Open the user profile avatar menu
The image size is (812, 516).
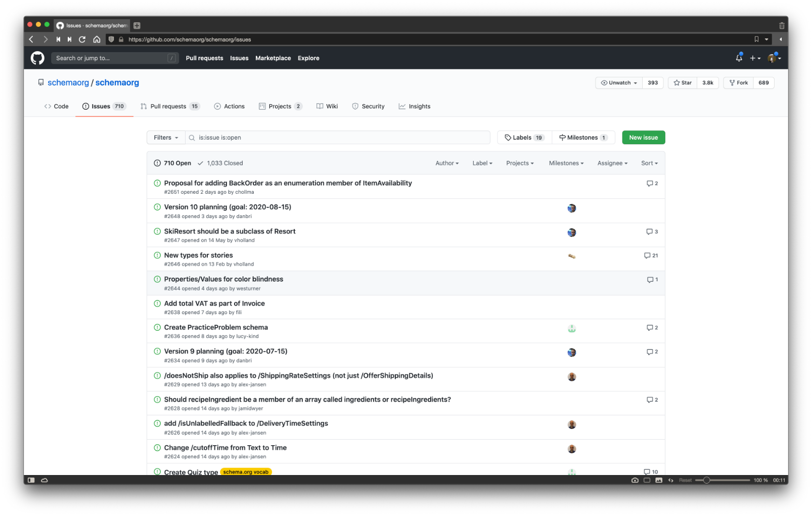[x=774, y=58]
